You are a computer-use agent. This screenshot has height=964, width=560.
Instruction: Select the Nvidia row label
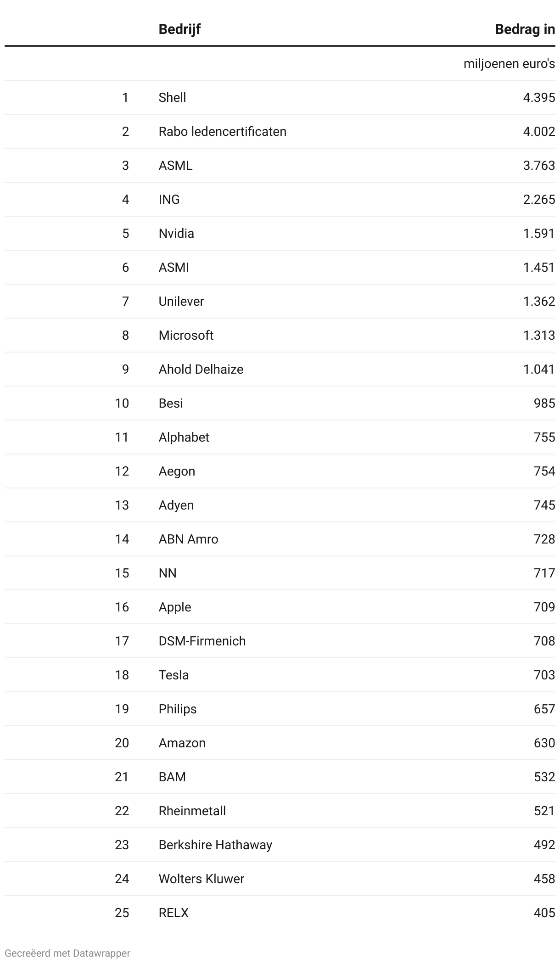(x=176, y=234)
